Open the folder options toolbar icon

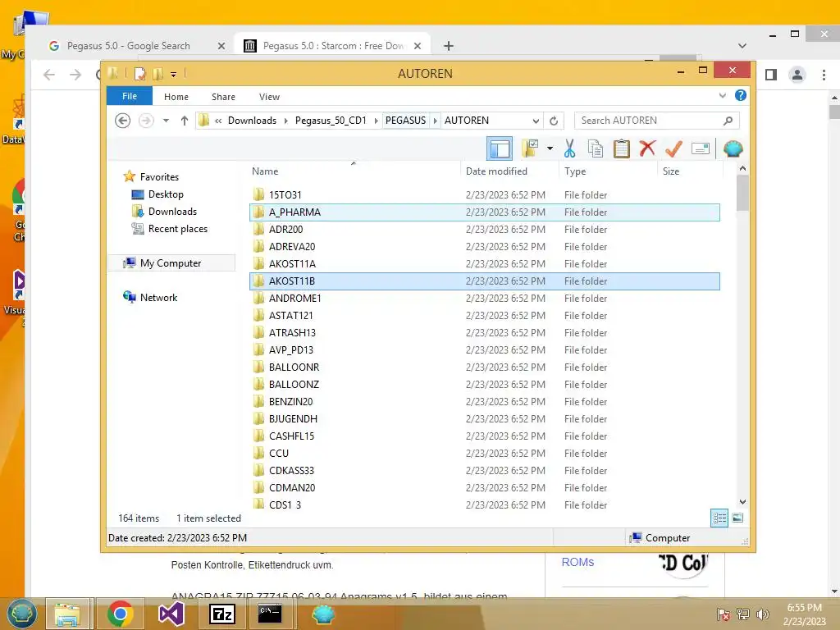pyautogui.click(x=531, y=148)
